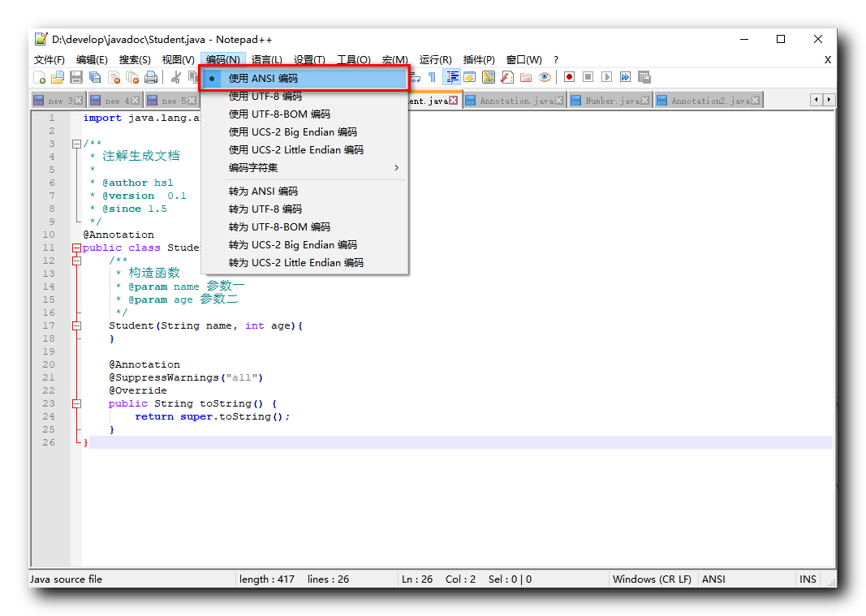Switch to the new 3 tab
Screen dimensions: 866x616
58,101
